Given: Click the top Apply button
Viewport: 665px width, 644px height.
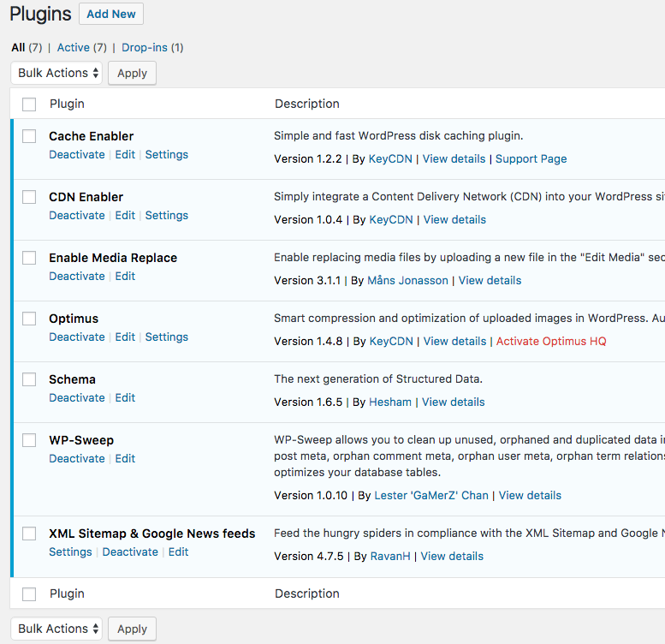Looking at the screenshot, I should coord(133,73).
